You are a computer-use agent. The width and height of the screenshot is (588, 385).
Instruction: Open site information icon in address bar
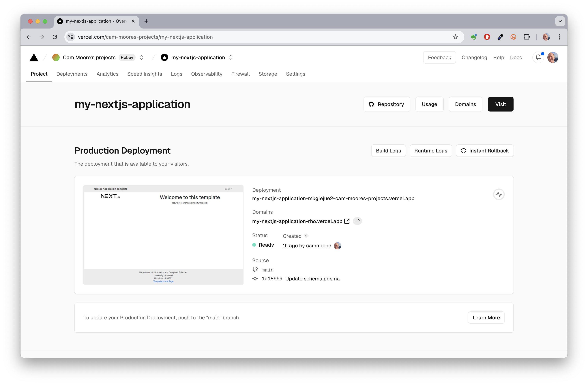tap(71, 37)
